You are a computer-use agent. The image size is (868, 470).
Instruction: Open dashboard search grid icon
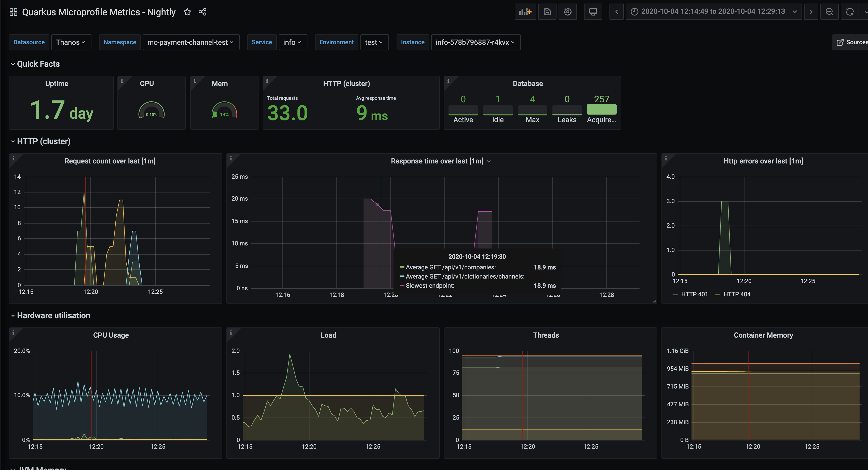[x=13, y=12]
